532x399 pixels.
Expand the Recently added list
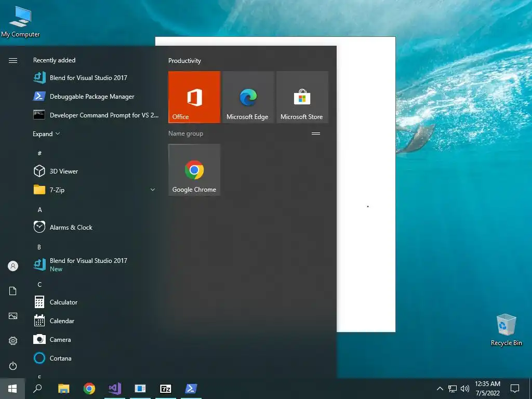pyautogui.click(x=46, y=134)
